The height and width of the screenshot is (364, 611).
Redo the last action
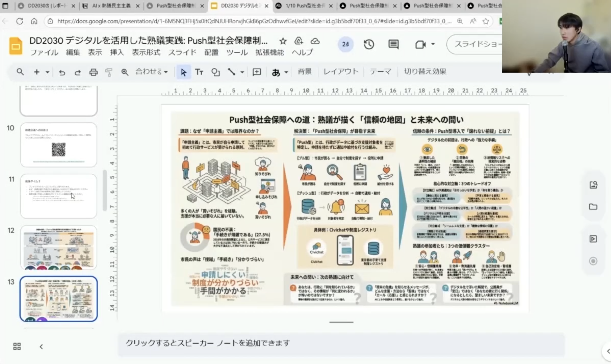(78, 72)
